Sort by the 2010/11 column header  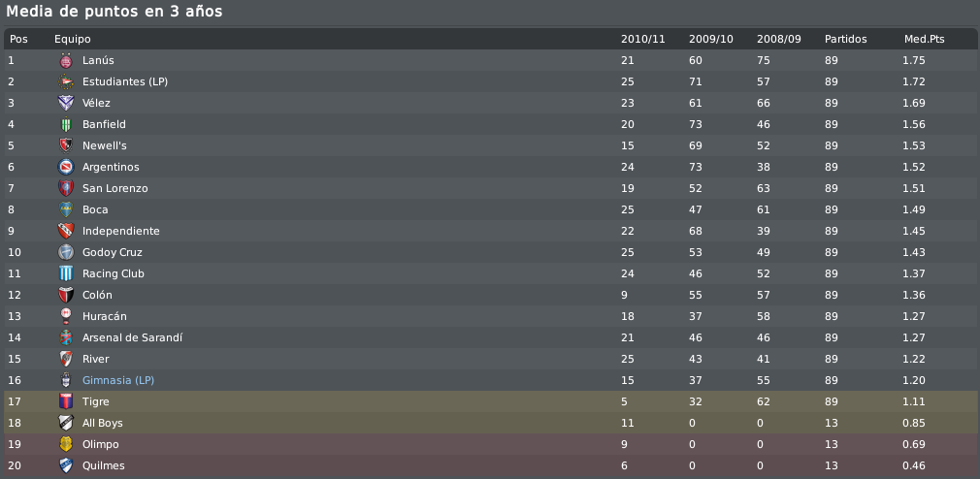(642, 40)
